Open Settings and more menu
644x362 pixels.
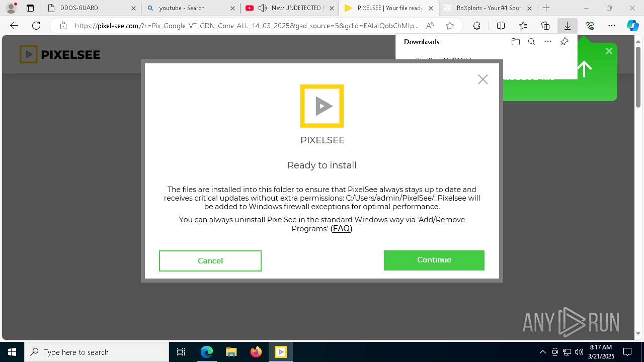[612, 26]
